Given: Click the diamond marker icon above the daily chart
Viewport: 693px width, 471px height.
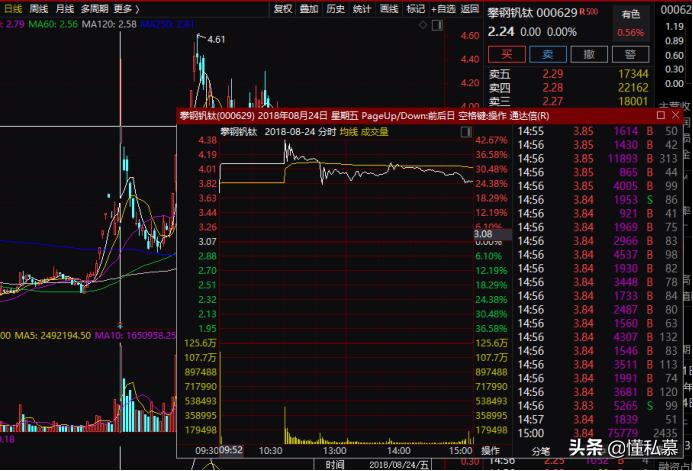Looking at the screenshot, I should (x=423, y=25).
